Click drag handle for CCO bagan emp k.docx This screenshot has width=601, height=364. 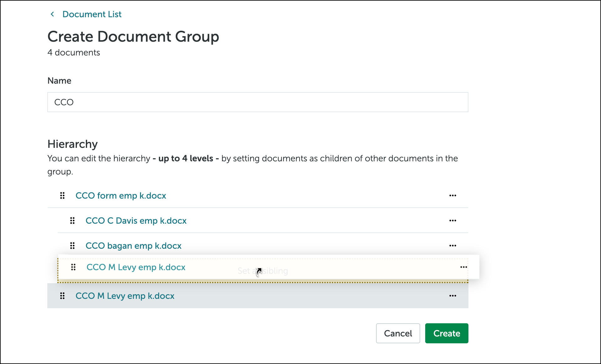(72, 246)
